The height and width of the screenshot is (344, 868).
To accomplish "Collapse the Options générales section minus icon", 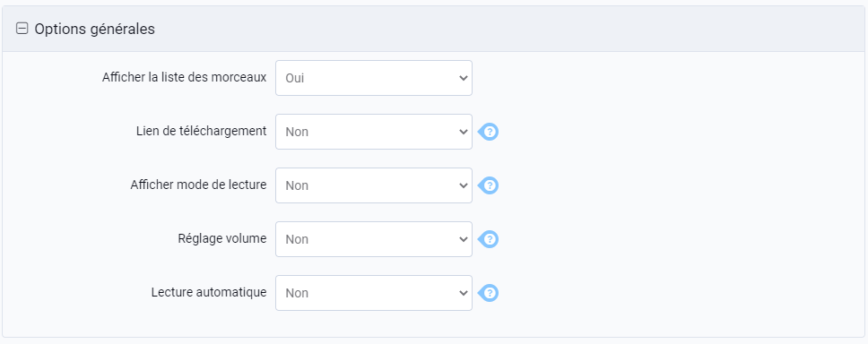I will click(x=22, y=29).
